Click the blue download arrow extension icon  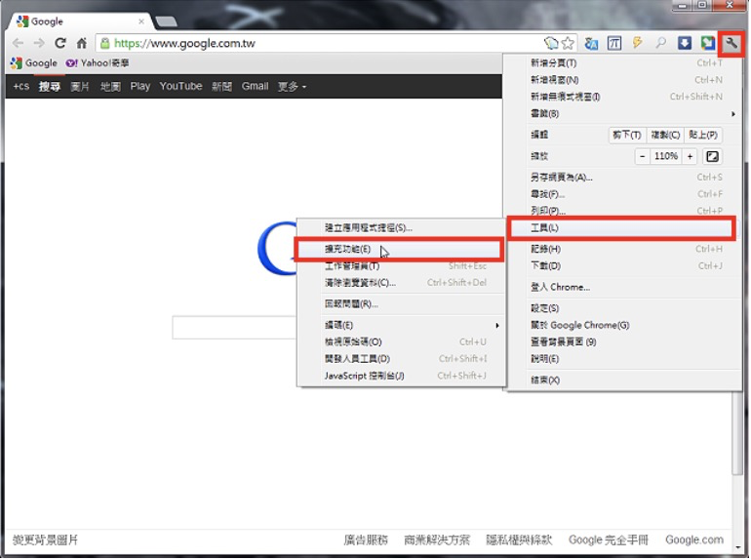pos(685,44)
